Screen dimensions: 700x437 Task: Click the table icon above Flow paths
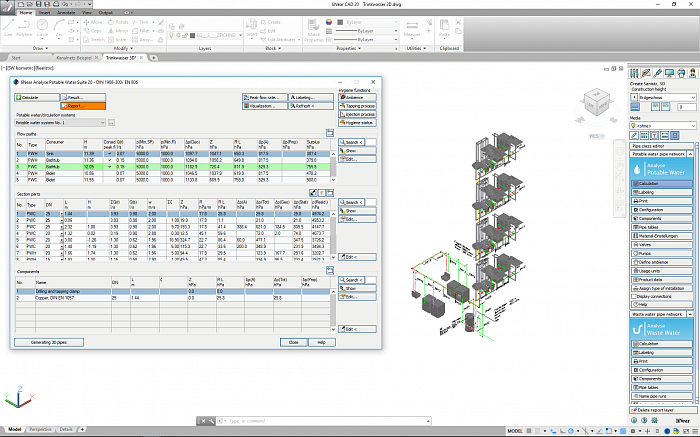(x=330, y=133)
